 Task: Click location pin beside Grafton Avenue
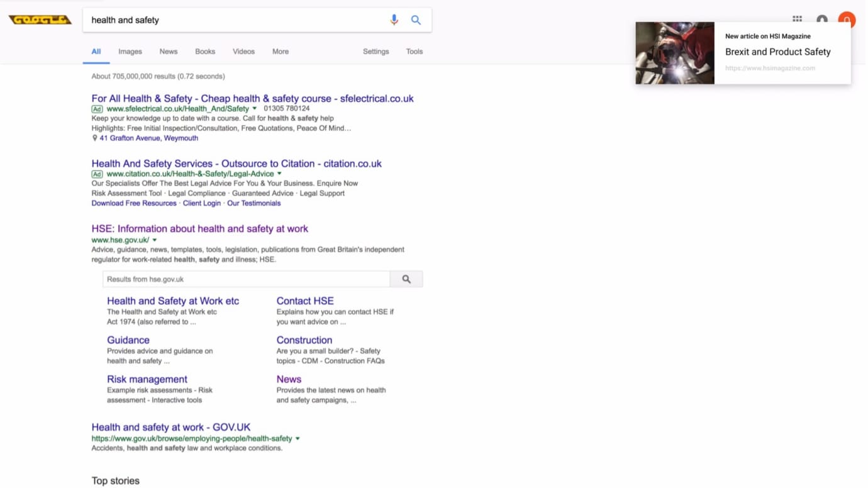point(95,138)
